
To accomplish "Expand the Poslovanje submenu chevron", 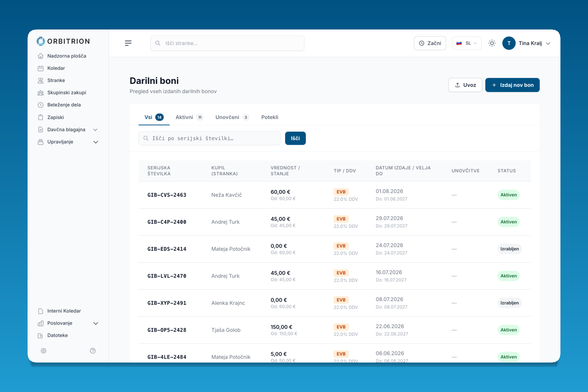I will [96, 323].
